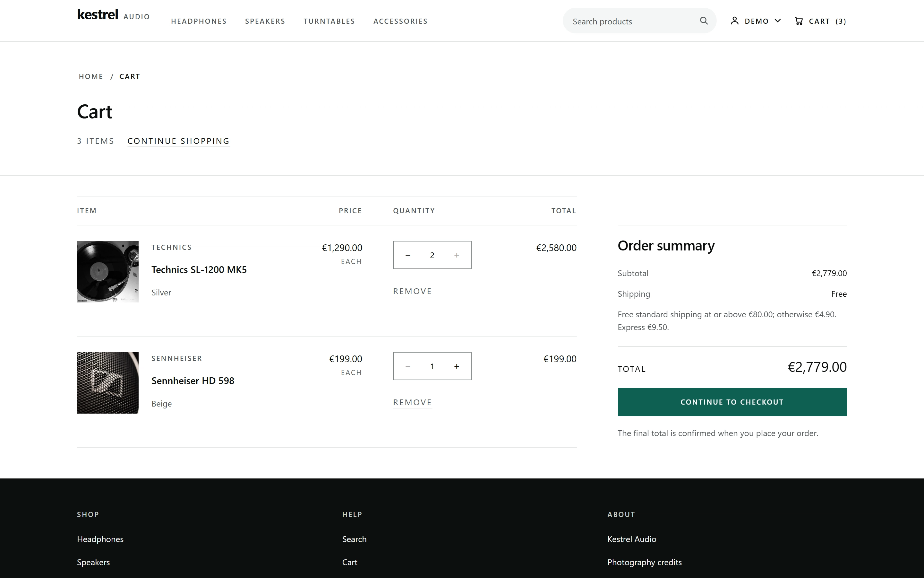
Task: Open the Headphones nav menu
Action: pyautogui.click(x=199, y=22)
